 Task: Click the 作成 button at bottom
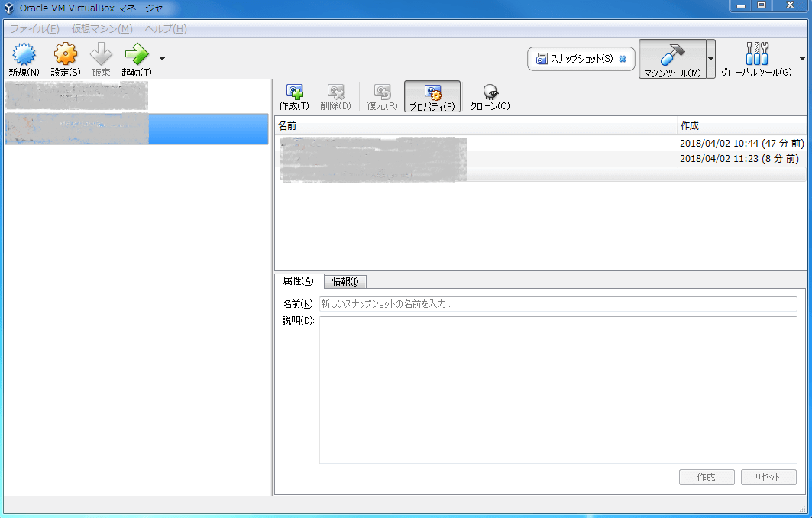coord(707,477)
